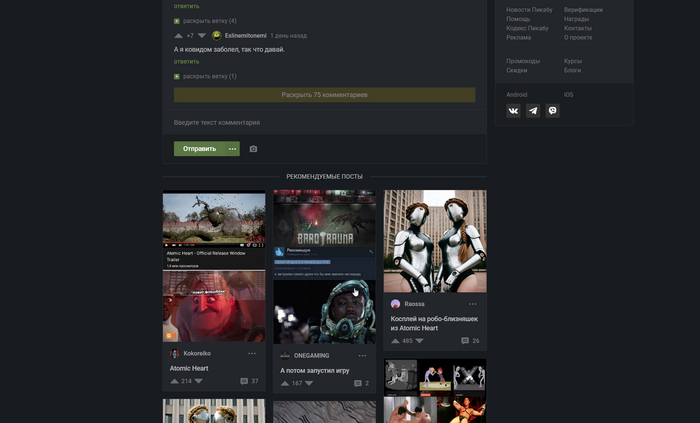Open the Кодекс Пикабу link
Viewport: 700px width, 423px height.
coord(527,28)
